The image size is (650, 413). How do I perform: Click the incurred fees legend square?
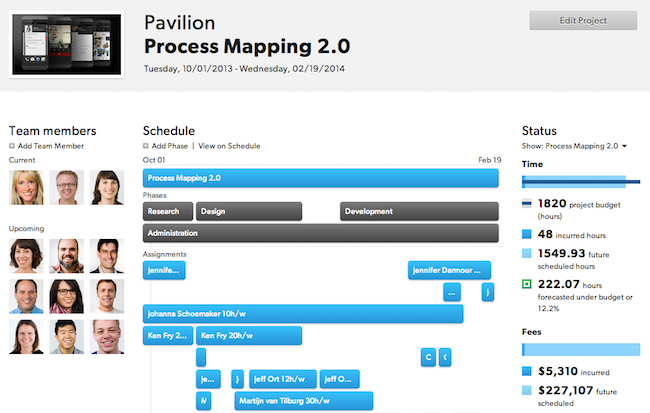pyautogui.click(x=527, y=370)
